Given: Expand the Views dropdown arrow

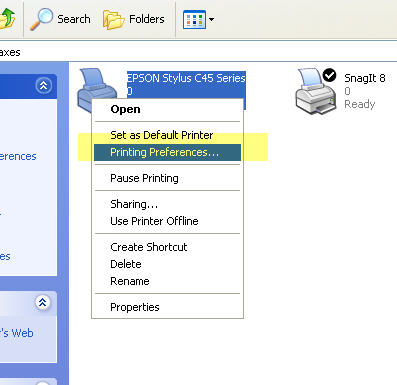Looking at the screenshot, I should 211,19.
